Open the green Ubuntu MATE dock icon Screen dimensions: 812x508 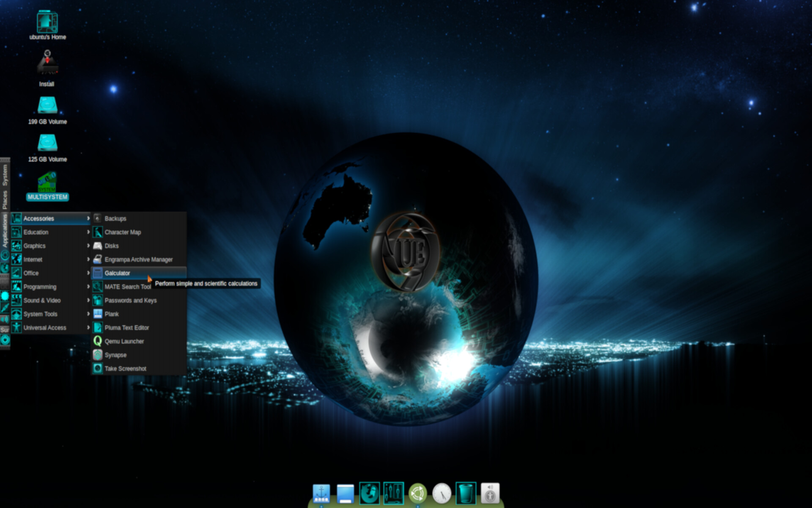(x=417, y=493)
